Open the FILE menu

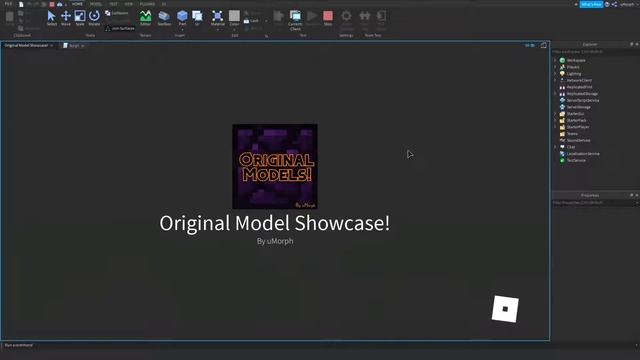8,4
